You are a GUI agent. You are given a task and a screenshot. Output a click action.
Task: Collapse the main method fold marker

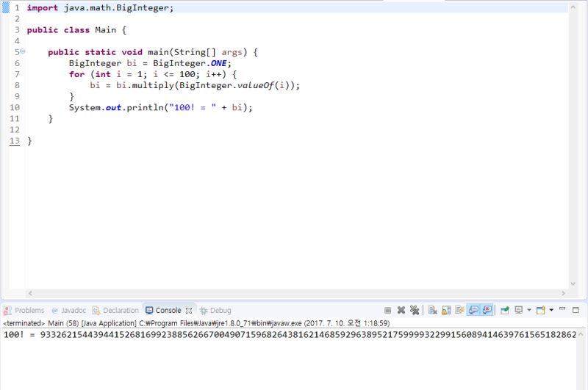click(x=23, y=51)
